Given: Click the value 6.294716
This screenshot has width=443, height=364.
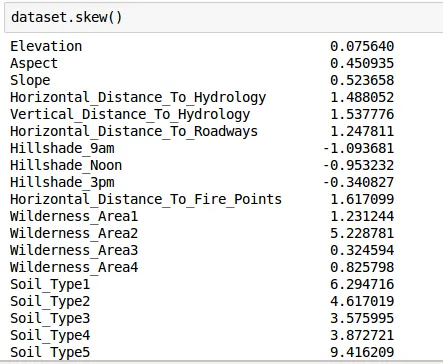Looking at the screenshot, I should [x=362, y=284].
